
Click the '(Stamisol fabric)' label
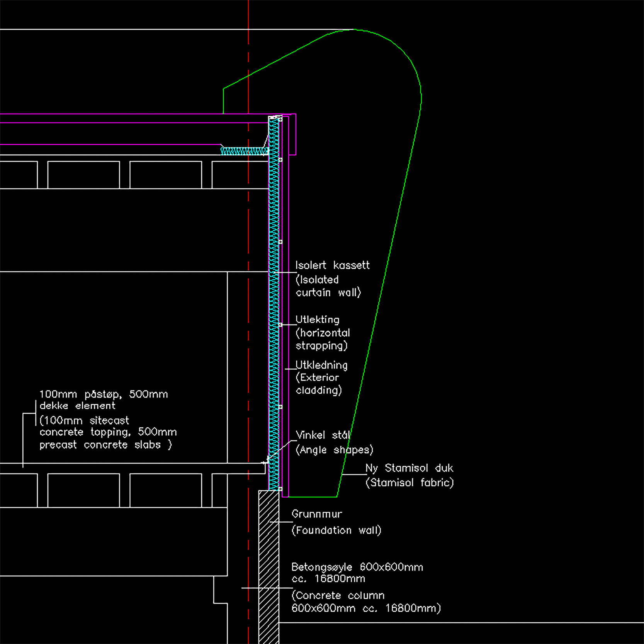[410, 483]
